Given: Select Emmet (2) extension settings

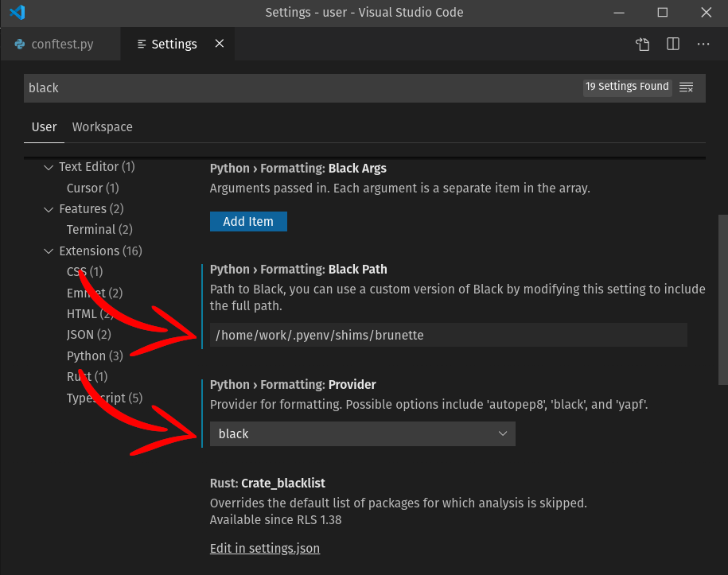Looking at the screenshot, I should (x=95, y=293).
